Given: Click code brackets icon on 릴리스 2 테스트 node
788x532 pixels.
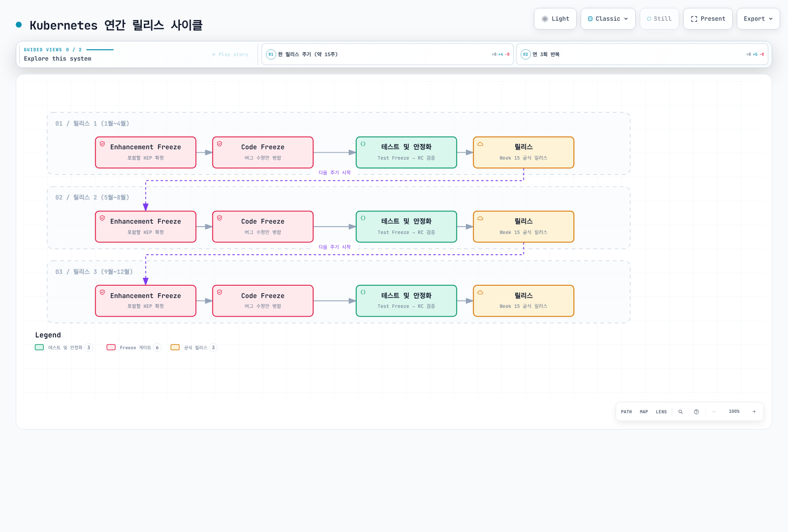Looking at the screenshot, I should tap(363, 218).
